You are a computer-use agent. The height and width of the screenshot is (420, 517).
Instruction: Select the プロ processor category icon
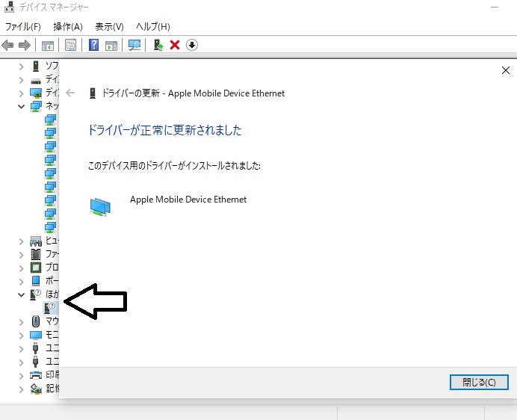click(x=36, y=268)
